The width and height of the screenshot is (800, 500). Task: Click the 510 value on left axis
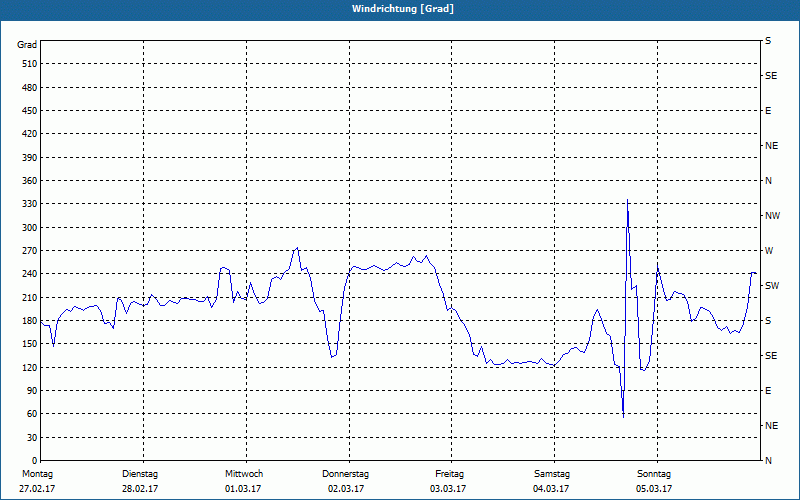point(30,64)
